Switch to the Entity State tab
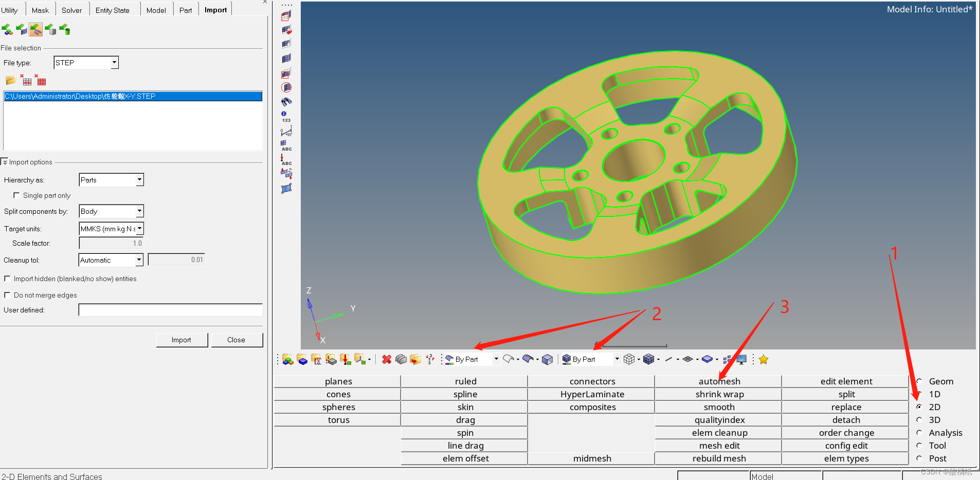 pos(112,10)
